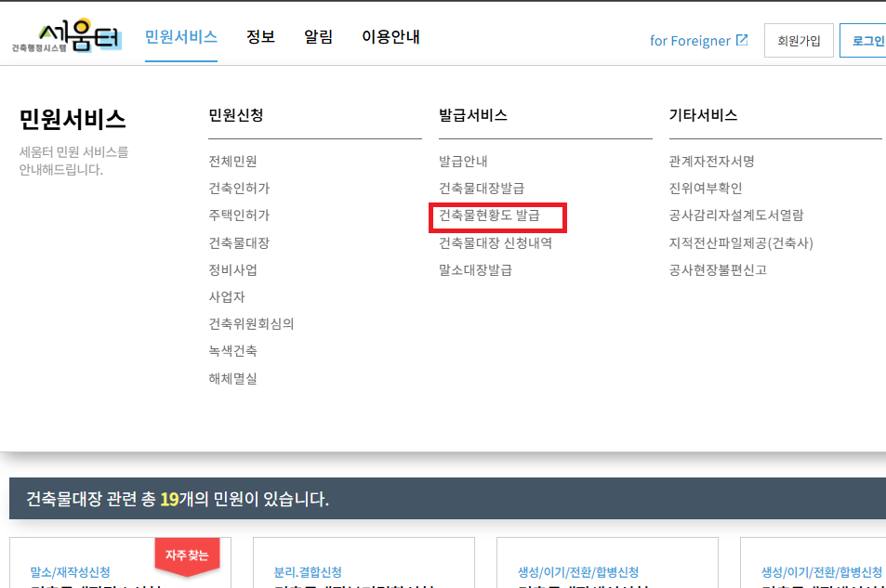Open the 말소/재작성신청 card
Screen dimensions: 886x588
click(x=120, y=563)
